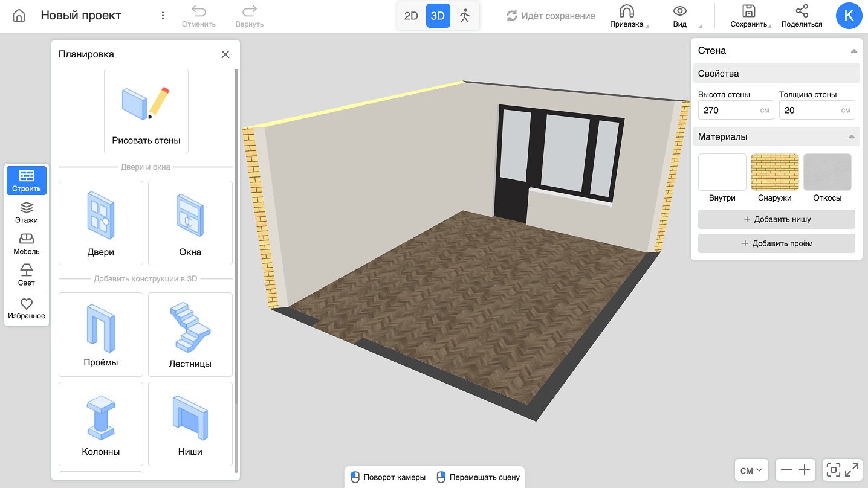The image size is (868, 488).
Task: Click the Свойства section header
Action: 777,74
